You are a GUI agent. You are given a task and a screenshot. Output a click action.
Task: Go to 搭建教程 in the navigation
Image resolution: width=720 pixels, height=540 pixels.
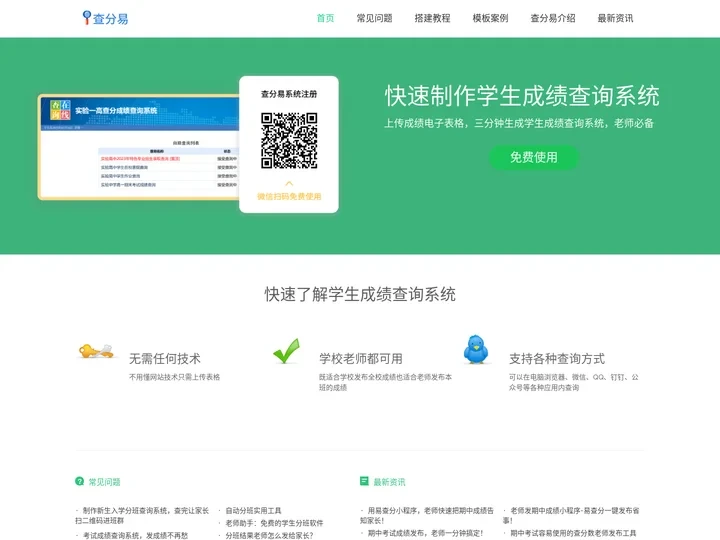coord(432,18)
